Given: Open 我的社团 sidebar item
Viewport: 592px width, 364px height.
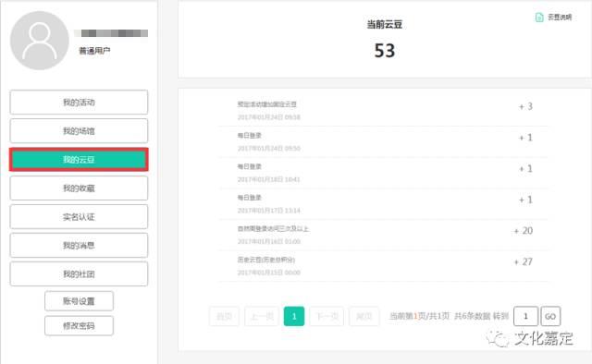Looking at the screenshot, I should coord(79,273).
